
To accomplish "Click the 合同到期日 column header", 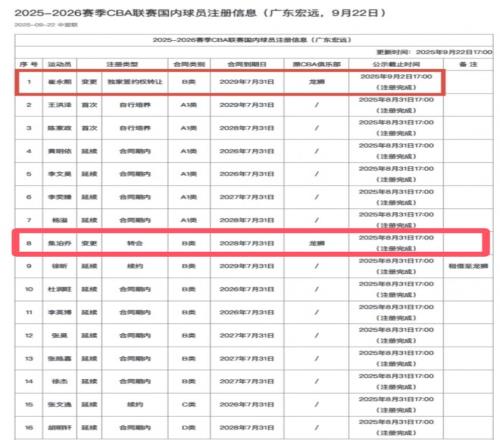I will [x=247, y=64].
